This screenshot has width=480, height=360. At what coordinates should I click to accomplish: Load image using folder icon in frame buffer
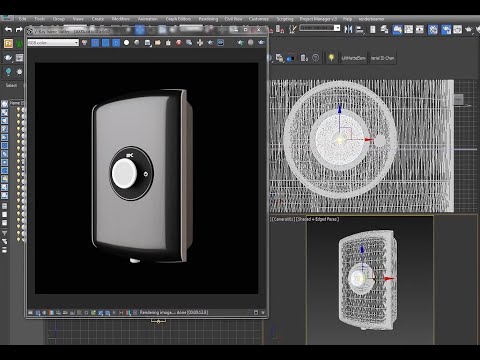[158, 43]
